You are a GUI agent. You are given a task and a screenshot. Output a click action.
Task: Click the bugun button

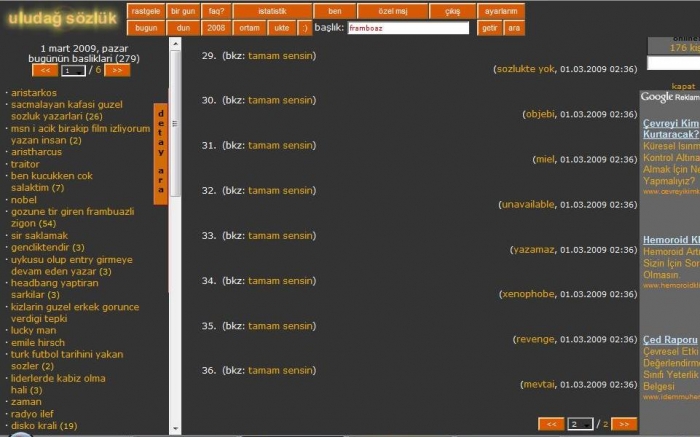click(146, 28)
